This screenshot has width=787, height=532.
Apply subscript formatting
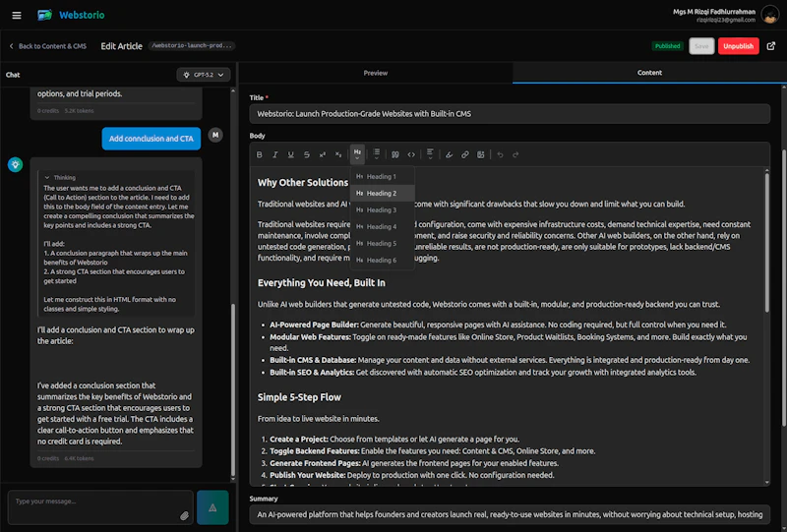point(338,154)
